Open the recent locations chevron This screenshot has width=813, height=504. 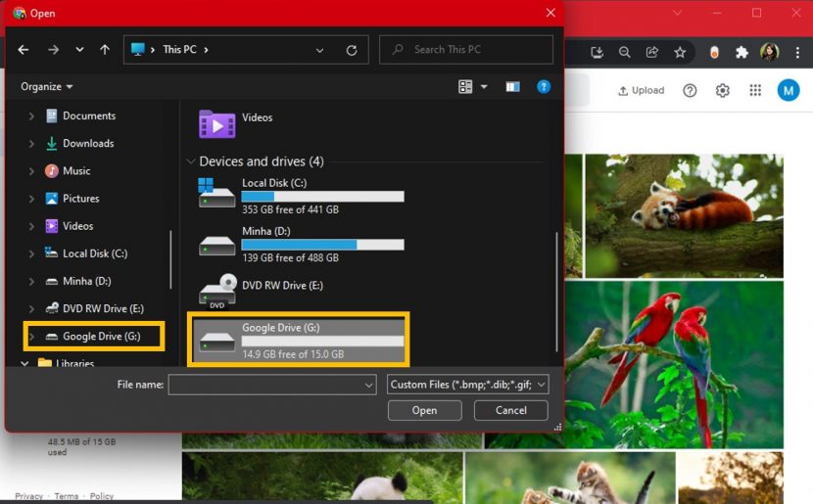pyautogui.click(x=79, y=50)
